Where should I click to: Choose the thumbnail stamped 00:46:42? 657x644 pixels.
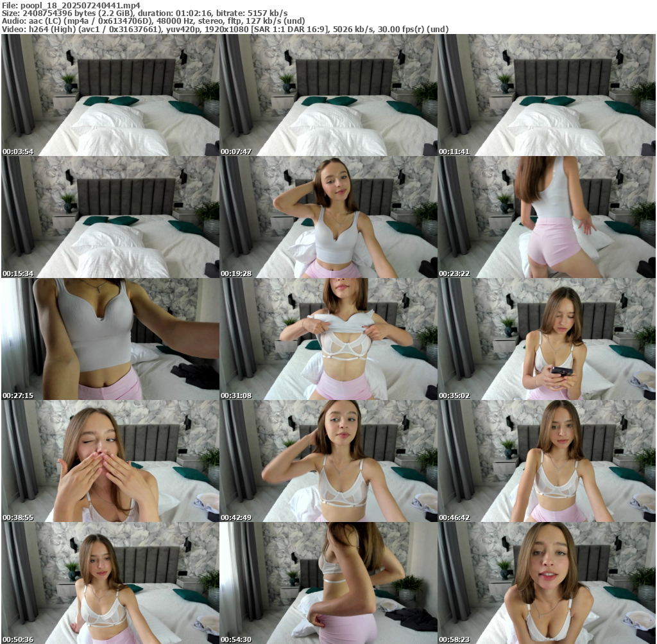[547, 461]
